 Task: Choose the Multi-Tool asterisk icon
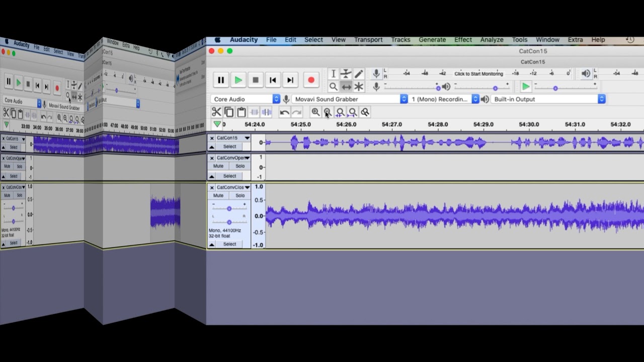coord(359,86)
